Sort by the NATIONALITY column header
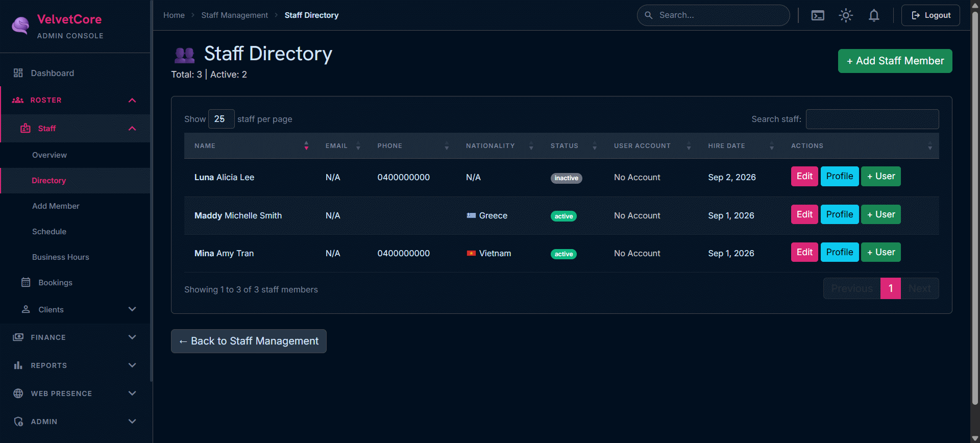This screenshot has width=980, height=443. click(x=498, y=146)
